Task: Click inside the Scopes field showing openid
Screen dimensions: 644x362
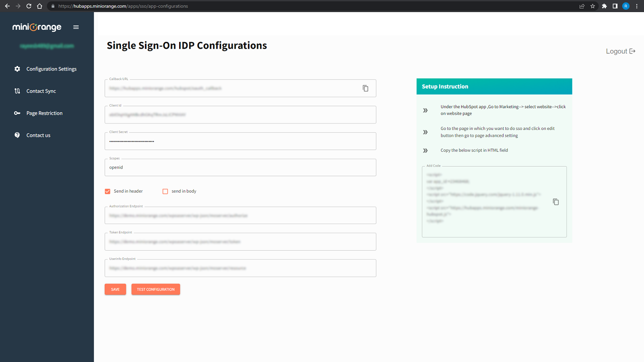Action: [x=240, y=167]
